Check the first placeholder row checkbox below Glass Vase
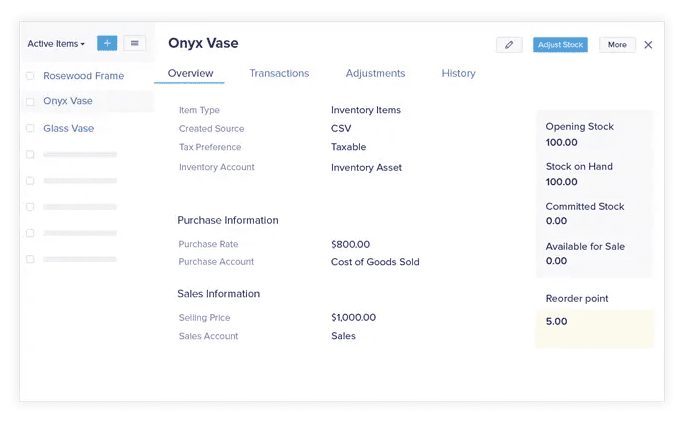Viewport: 688px width, 426px height. [x=30, y=155]
